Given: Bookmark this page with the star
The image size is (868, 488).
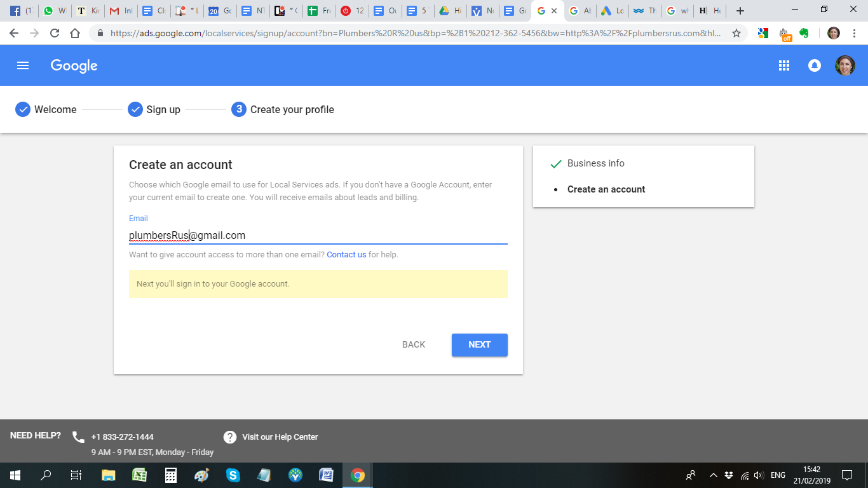Looking at the screenshot, I should (x=736, y=33).
